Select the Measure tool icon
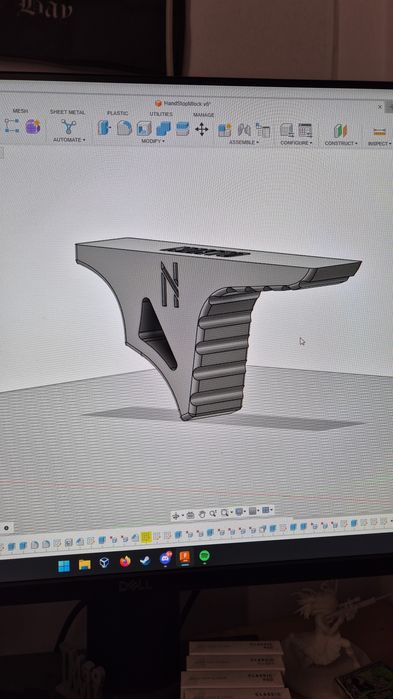The height and width of the screenshot is (699, 393). point(380,132)
